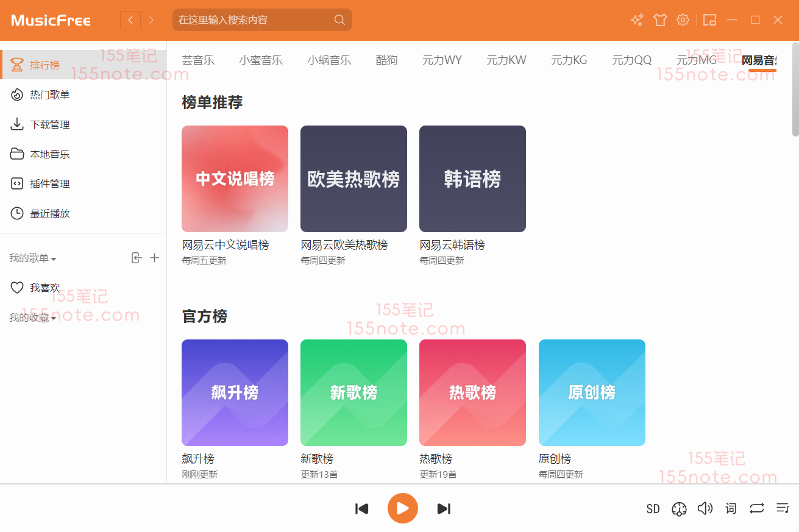The image size is (799, 532).
Task: Open settings via the gear icon
Action: [x=683, y=20]
